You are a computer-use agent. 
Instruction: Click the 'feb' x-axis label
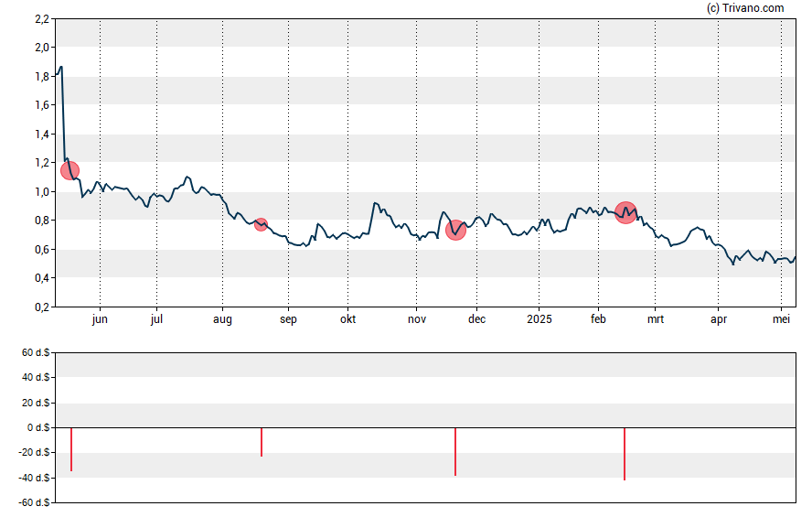tap(598, 319)
